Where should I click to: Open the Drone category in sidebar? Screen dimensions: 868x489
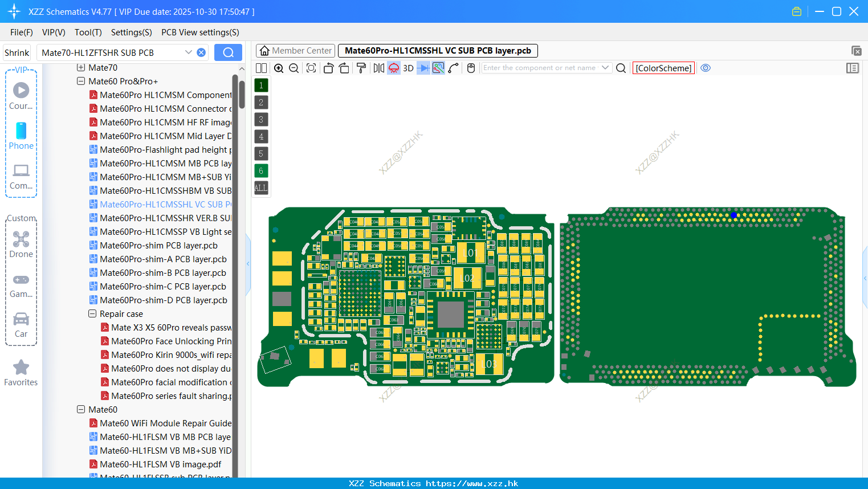click(21, 244)
